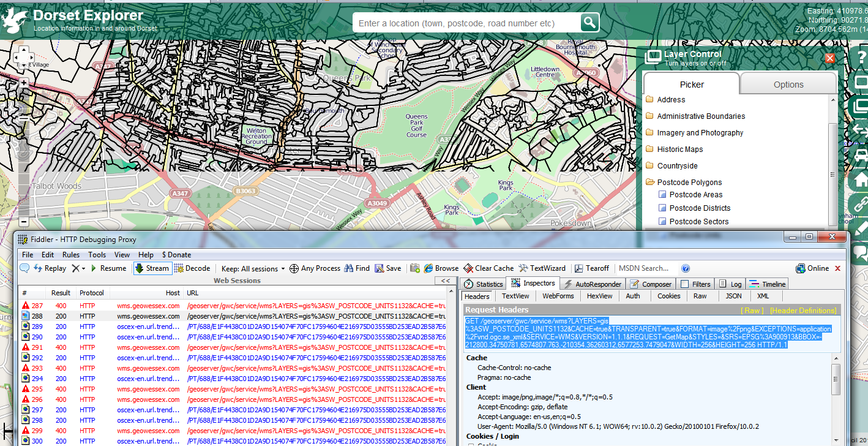
Task: Click the Replay toolbar button
Action: [50, 268]
